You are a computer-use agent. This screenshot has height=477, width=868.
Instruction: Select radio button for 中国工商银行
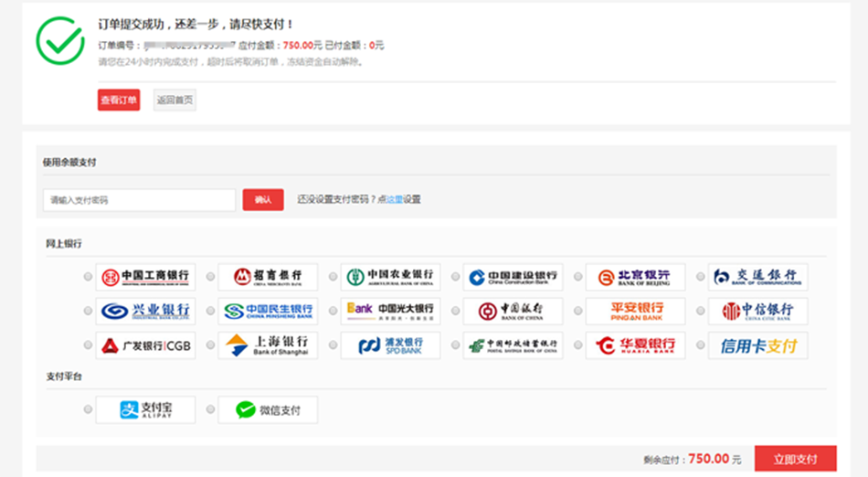click(88, 276)
